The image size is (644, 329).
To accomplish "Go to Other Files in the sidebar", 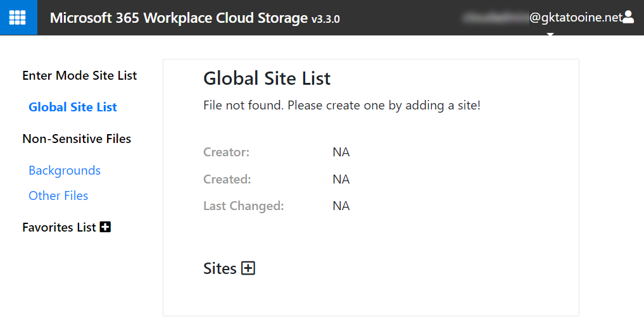I will (58, 196).
